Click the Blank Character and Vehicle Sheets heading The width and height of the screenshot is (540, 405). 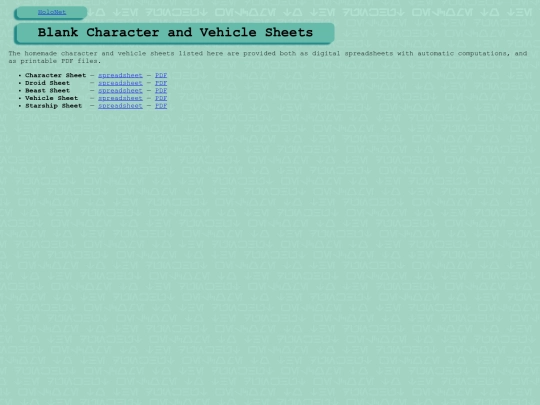175,32
